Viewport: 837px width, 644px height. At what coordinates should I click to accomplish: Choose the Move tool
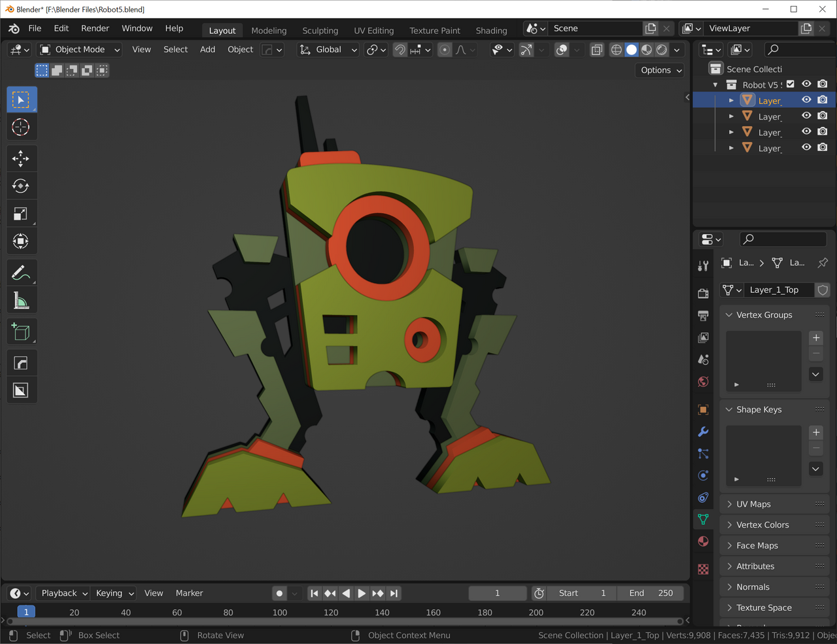21,158
